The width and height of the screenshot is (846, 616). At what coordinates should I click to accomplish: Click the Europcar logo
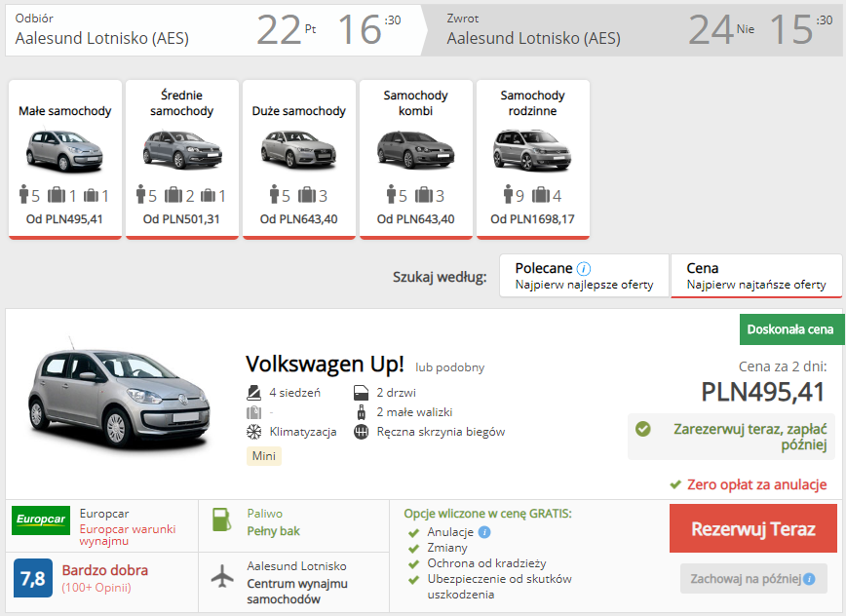[41, 520]
